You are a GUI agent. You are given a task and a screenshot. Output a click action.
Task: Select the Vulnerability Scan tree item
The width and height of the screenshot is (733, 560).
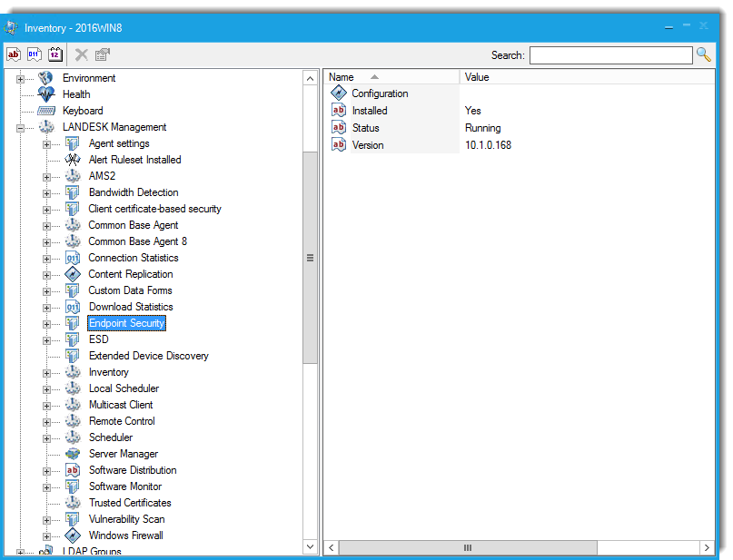[x=126, y=519]
